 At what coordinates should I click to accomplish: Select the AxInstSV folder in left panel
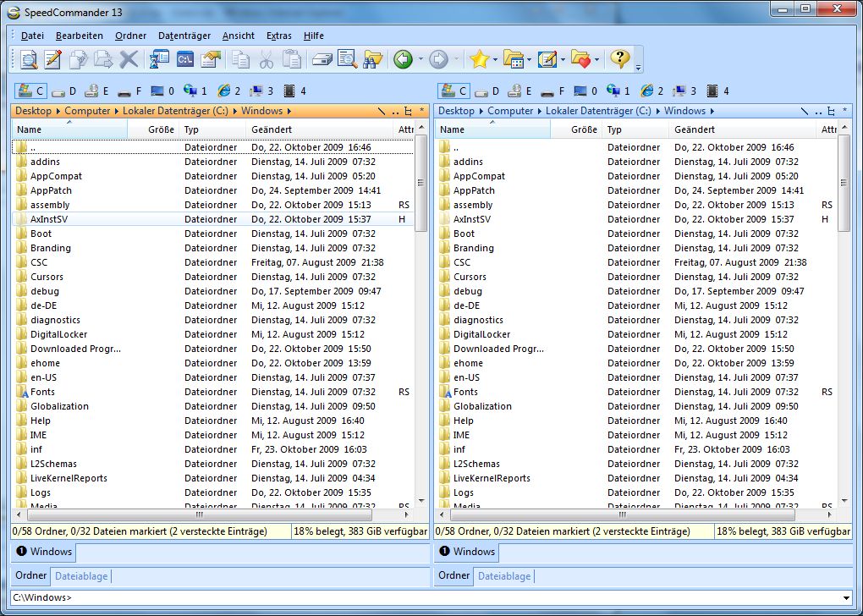[49, 218]
